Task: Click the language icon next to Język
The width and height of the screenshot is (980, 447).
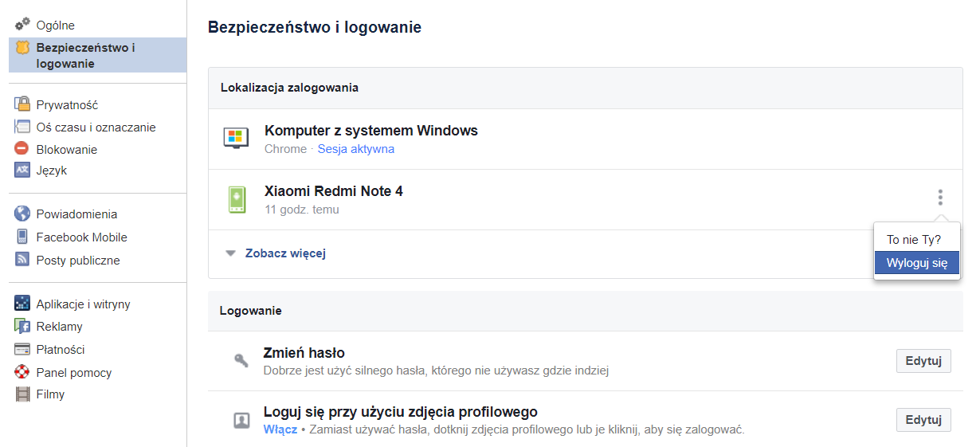Action: click(x=22, y=170)
